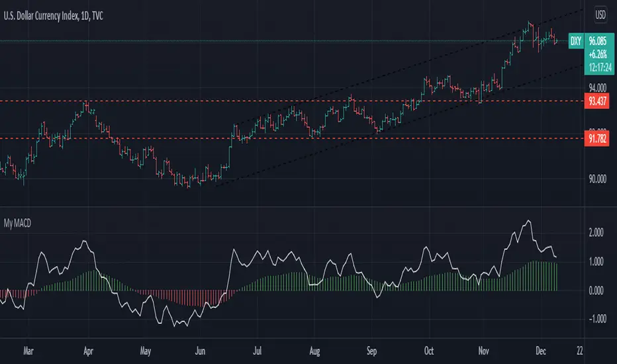Click the 1.000 MACD axis value

(x=596, y=261)
